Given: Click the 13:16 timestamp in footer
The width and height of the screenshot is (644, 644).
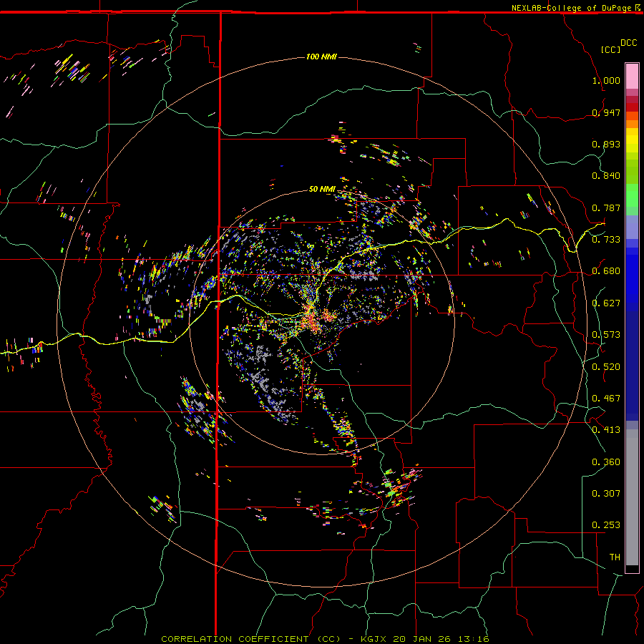Looking at the screenshot, I should click(x=472, y=639).
